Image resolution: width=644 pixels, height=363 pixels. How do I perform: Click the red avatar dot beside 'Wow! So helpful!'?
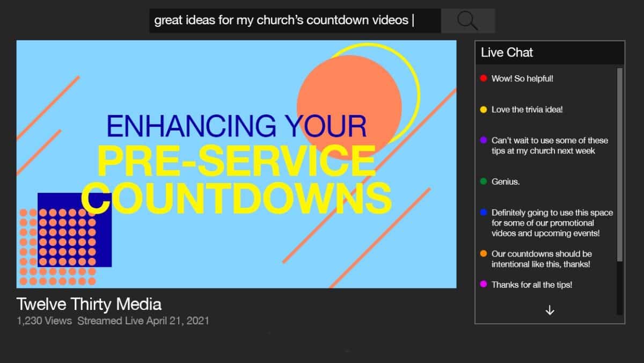pyautogui.click(x=484, y=78)
